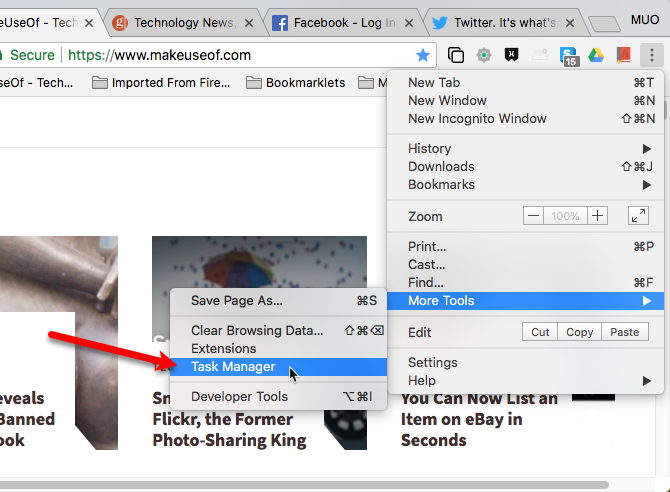Open Extensions from More Tools
670x492 pixels.
pos(279,348)
